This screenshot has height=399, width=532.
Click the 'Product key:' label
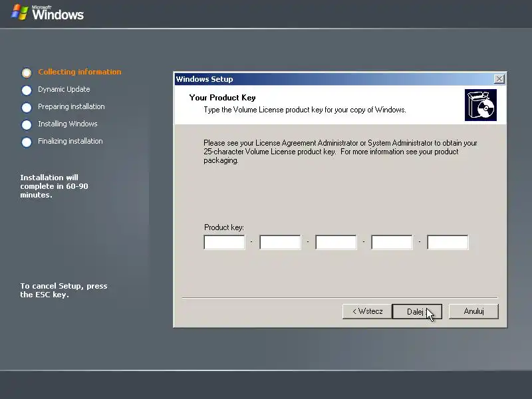[224, 227]
